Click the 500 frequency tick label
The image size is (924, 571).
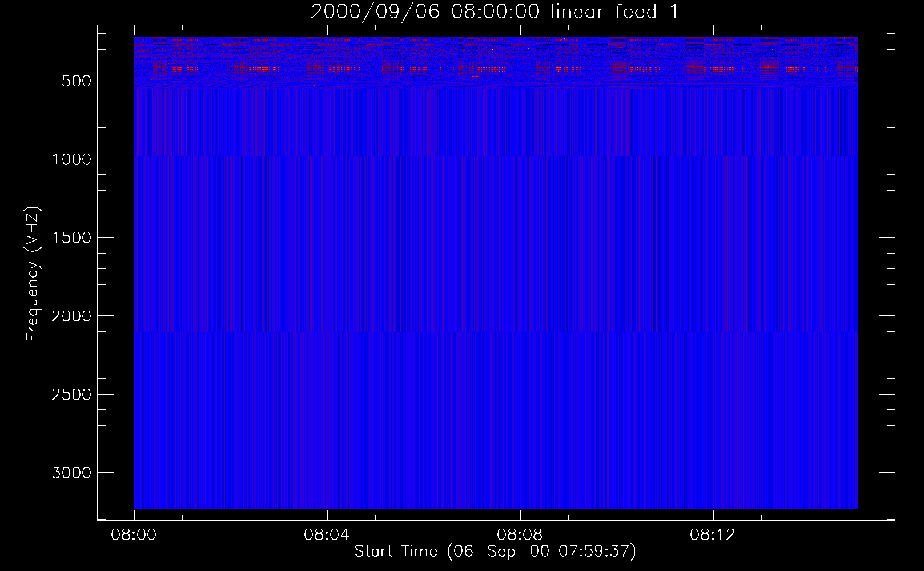[77, 81]
